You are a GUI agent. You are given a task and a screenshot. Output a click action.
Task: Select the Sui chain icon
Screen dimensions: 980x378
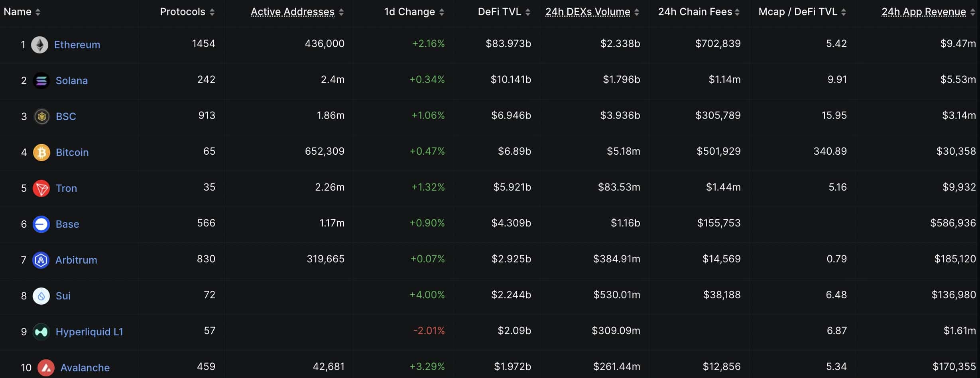coord(41,295)
